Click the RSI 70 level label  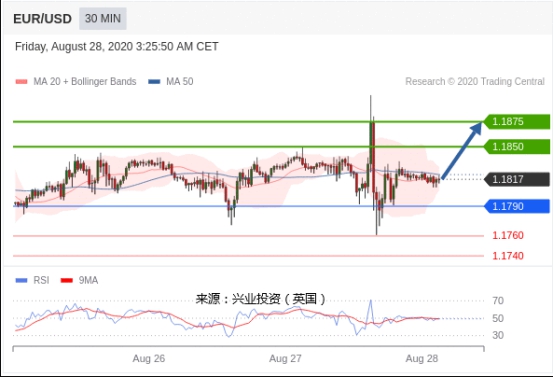[x=498, y=301]
